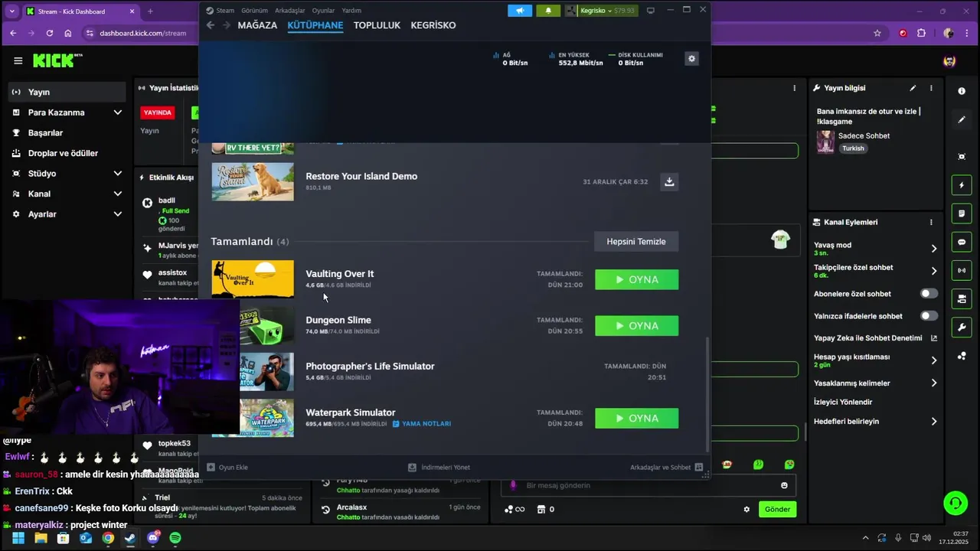Click lightning bolt icon in Kick sidebar
The image size is (980, 551).
(962, 185)
